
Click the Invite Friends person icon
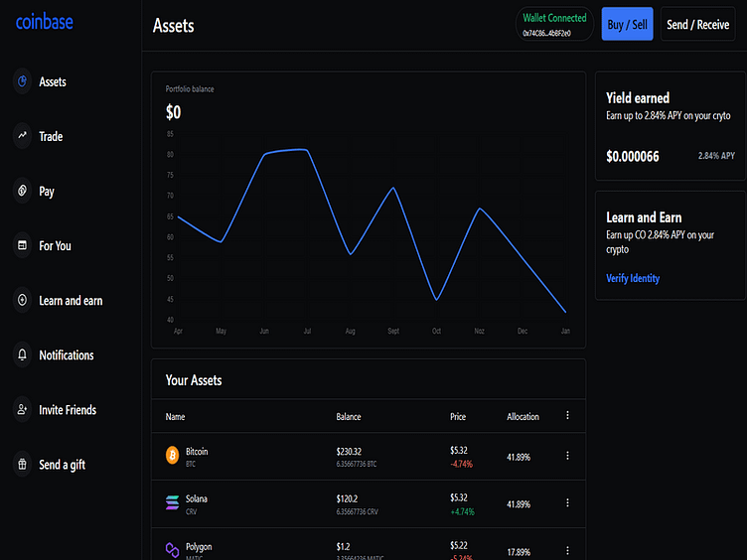pyautogui.click(x=22, y=409)
